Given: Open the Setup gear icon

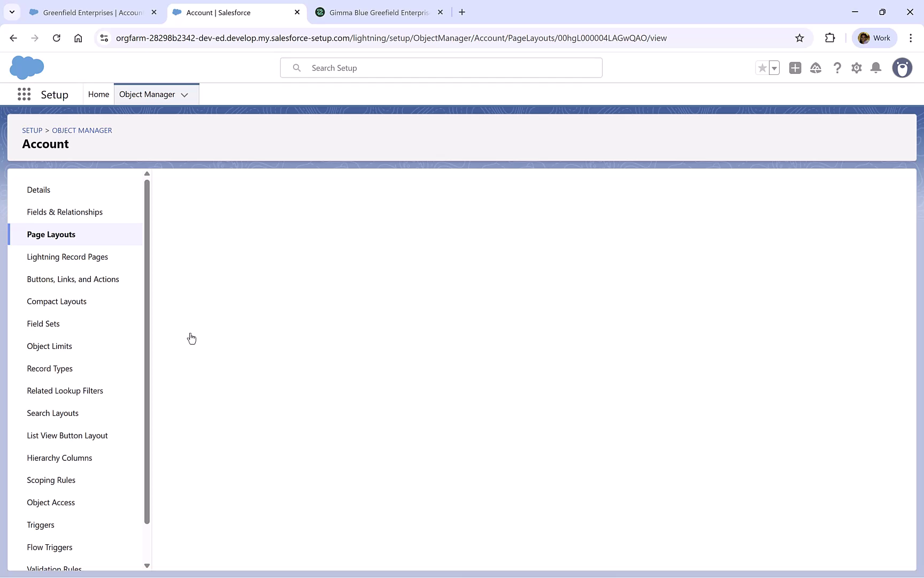Looking at the screenshot, I should (857, 68).
